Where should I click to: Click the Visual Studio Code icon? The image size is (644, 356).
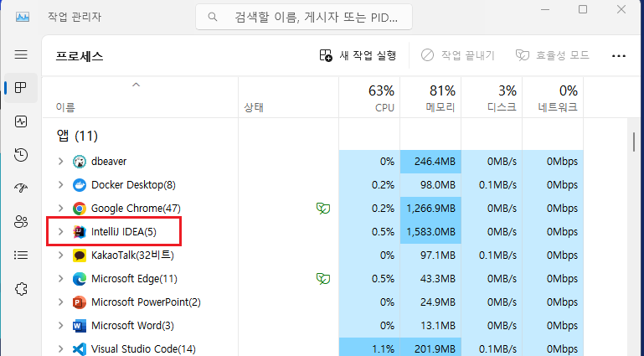click(x=80, y=349)
